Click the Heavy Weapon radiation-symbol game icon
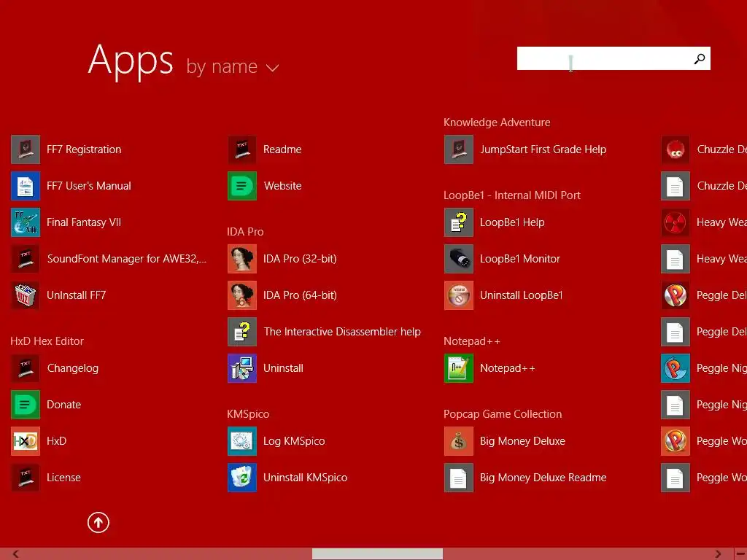 [x=676, y=222]
